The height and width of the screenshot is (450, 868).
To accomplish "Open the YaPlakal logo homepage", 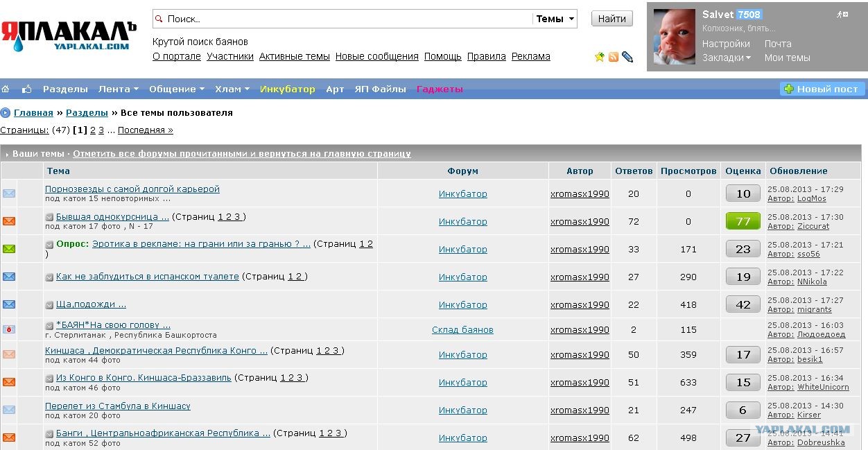I will coord(69,37).
